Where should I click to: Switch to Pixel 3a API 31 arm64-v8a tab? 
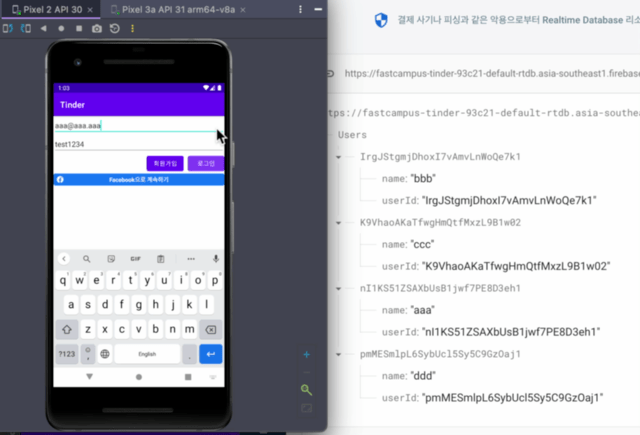178,9
